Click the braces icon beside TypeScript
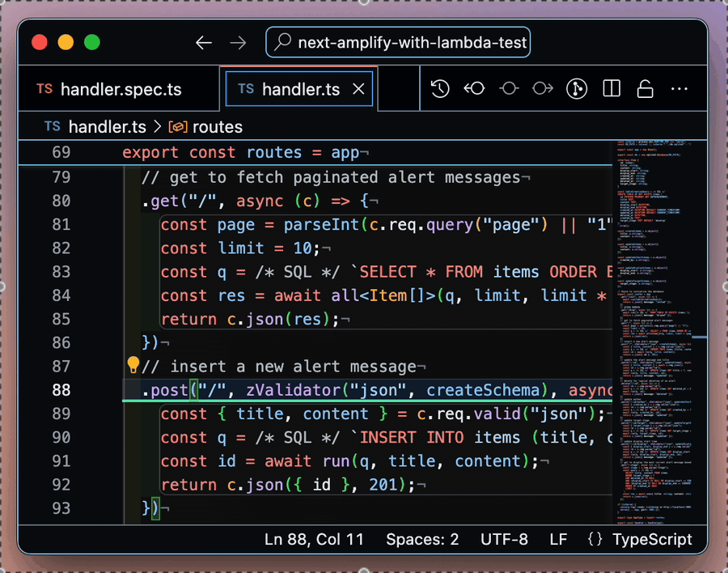The image size is (728, 573). [595, 540]
